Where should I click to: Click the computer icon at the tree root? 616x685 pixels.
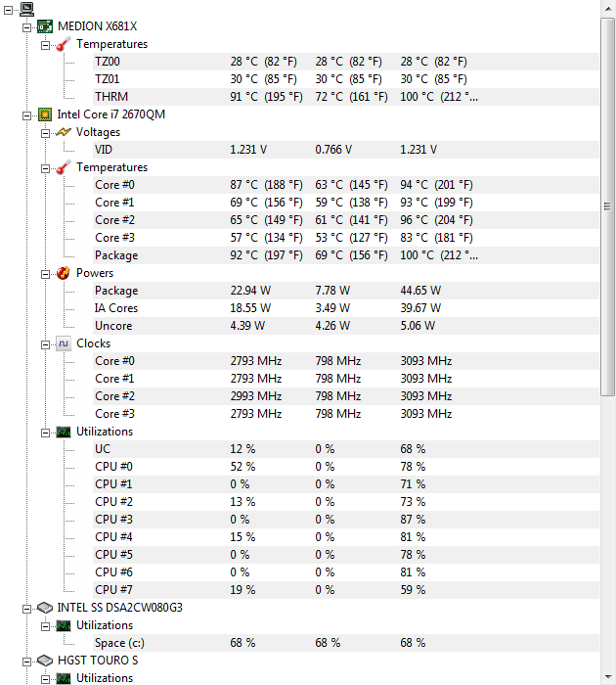pos(27,9)
